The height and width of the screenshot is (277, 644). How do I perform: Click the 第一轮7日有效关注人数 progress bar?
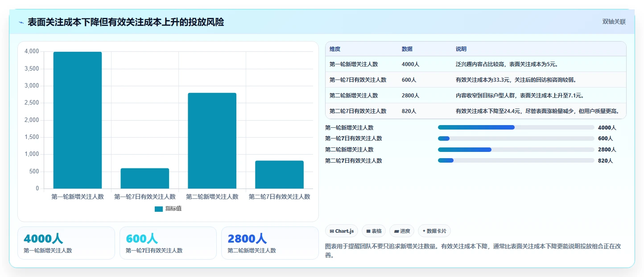(516, 138)
